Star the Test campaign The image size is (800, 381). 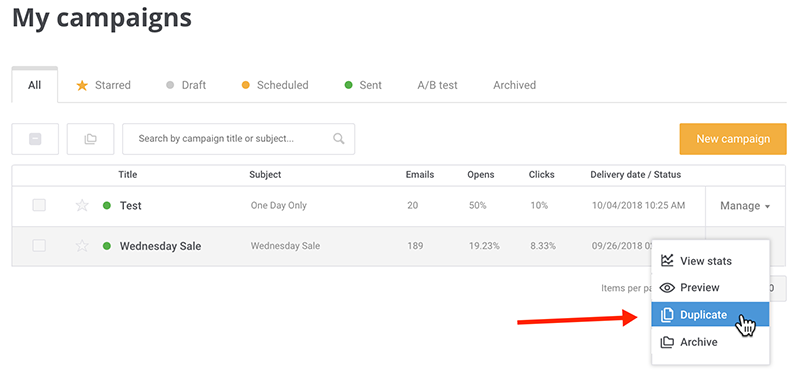[x=82, y=206]
